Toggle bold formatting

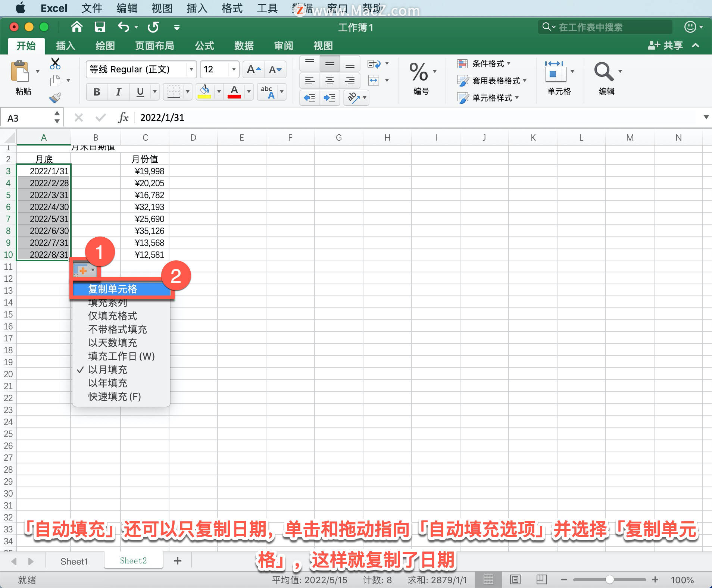click(96, 92)
